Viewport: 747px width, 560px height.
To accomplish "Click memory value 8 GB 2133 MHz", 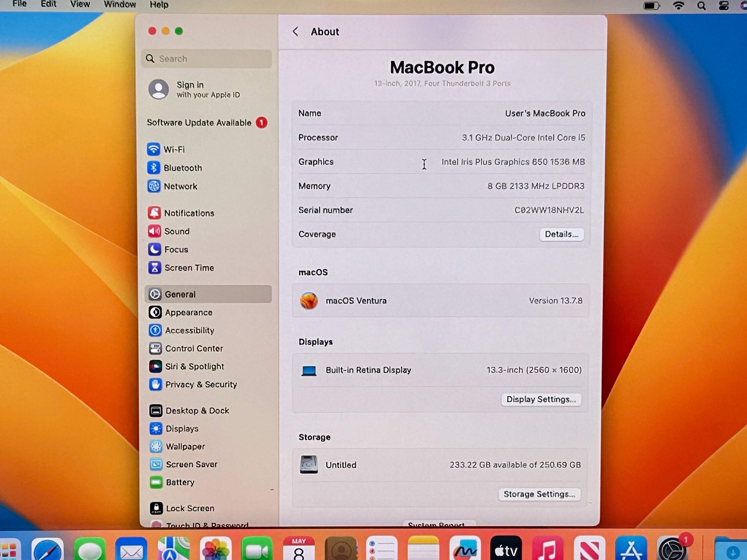I will click(x=536, y=186).
